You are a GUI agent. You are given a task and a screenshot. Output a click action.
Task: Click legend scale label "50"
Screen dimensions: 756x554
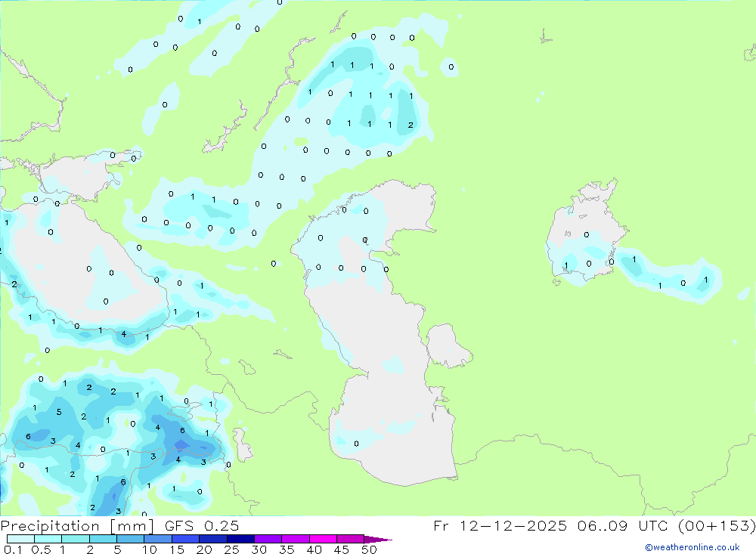pos(370,549)
